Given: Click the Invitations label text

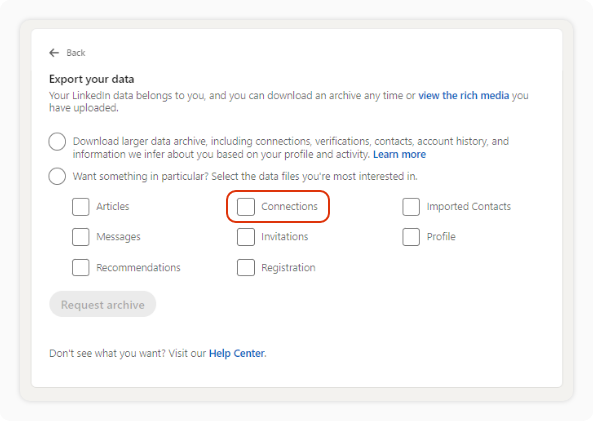Looking at the screenshot, I should [x=285, y=237].
